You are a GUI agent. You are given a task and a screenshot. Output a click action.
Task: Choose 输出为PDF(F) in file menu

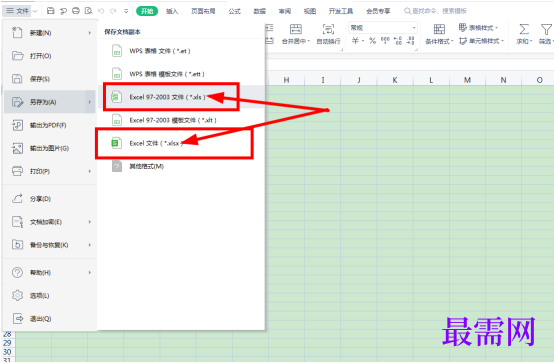(50, 125)
